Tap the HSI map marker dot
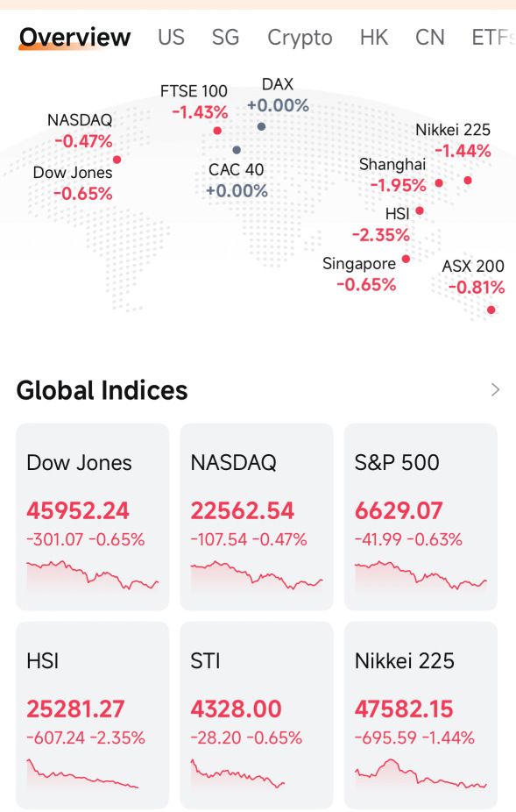The width and height of the screenshot is (516, 812). 420,210
